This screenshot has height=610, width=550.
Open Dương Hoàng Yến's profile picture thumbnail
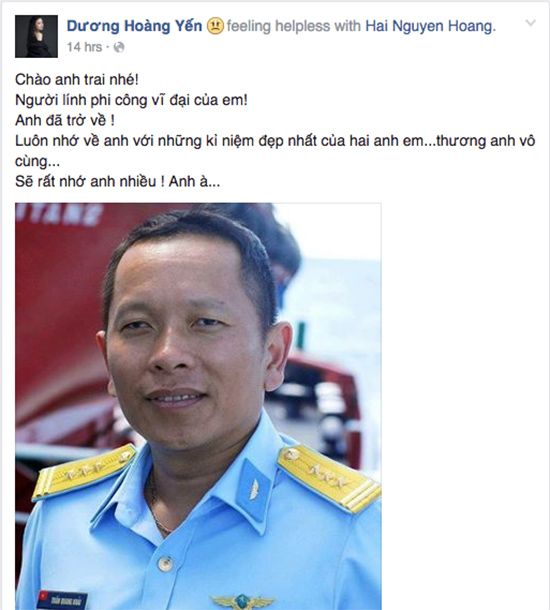point(37,37)
